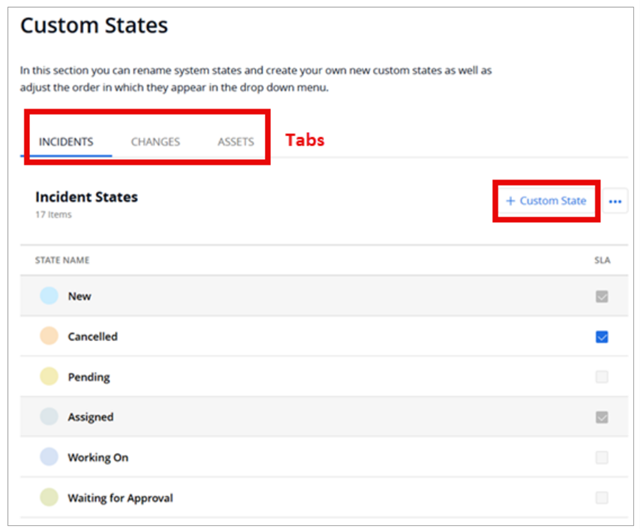The height and width of the screenshot is (529, 640).
Task: Click the State Name column header
Action: click(62, 260)
